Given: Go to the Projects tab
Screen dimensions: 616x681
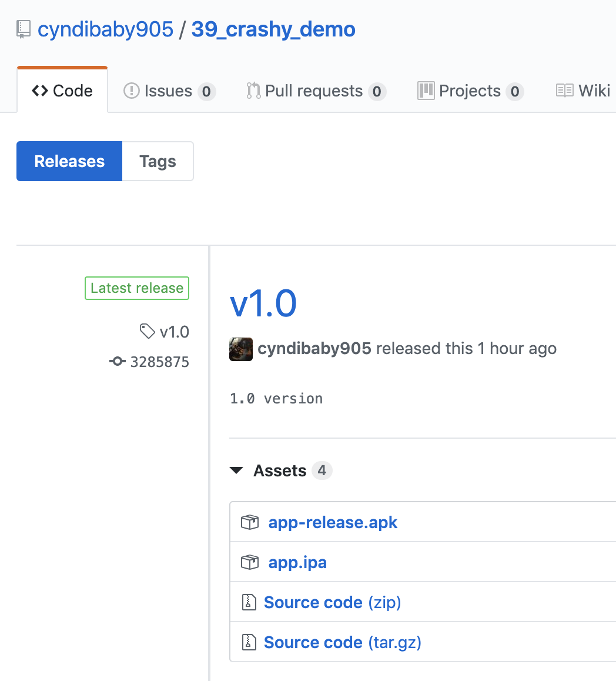Looking at the screenshot, I should coord(470,91).
